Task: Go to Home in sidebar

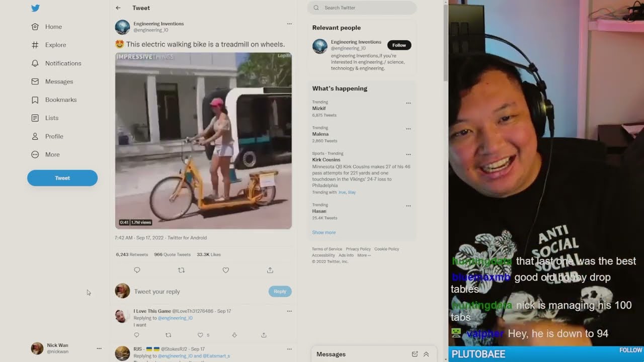Action: tap(47, 27)
